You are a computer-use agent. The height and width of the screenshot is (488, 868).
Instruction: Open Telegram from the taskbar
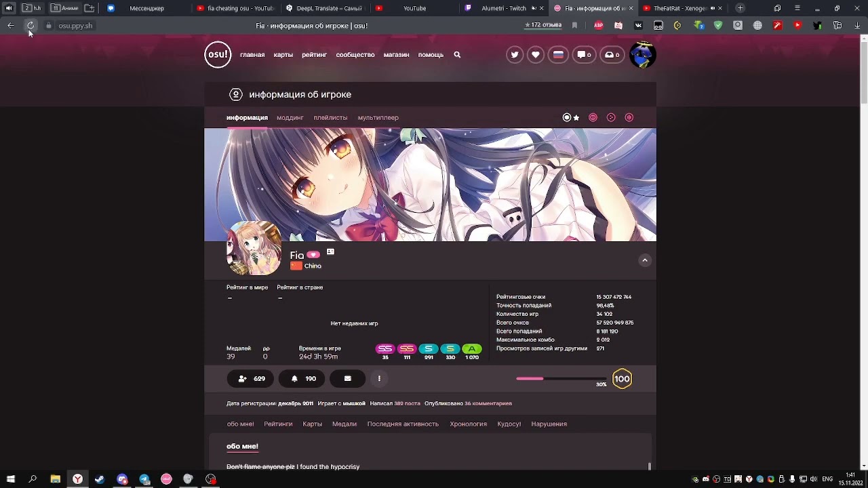[x=144, y=479]
